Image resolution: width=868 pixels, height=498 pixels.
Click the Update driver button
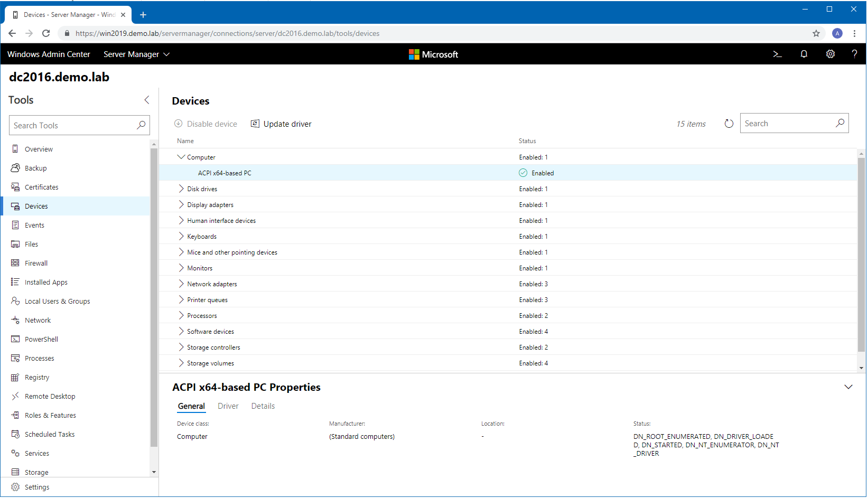281,124
